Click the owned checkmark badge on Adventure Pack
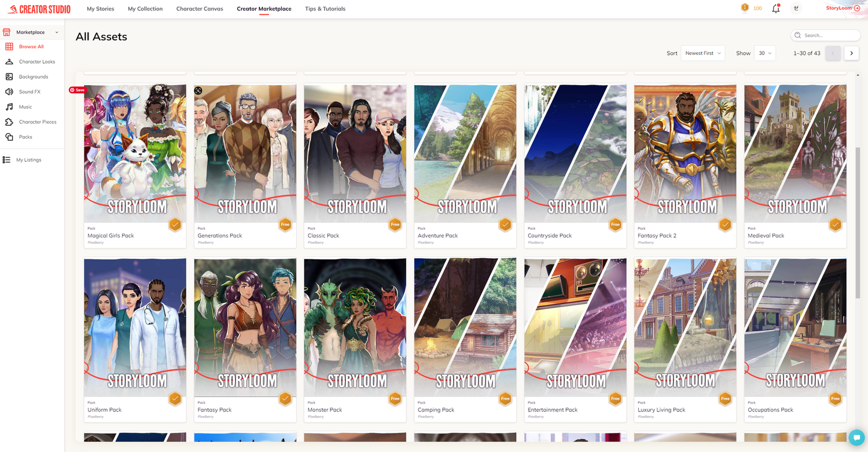Image resolution: width=868 pixels, height=452 pixels. pos(505,225)
